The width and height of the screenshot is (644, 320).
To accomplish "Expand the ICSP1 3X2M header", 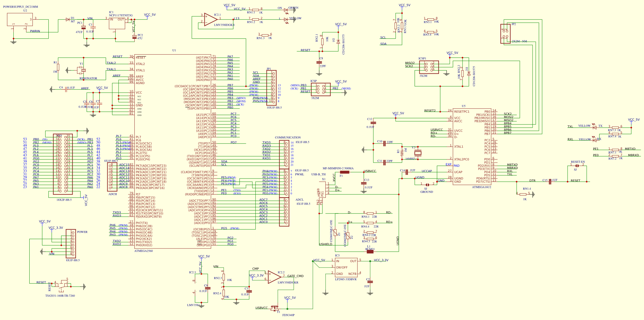I will point(429,67).
